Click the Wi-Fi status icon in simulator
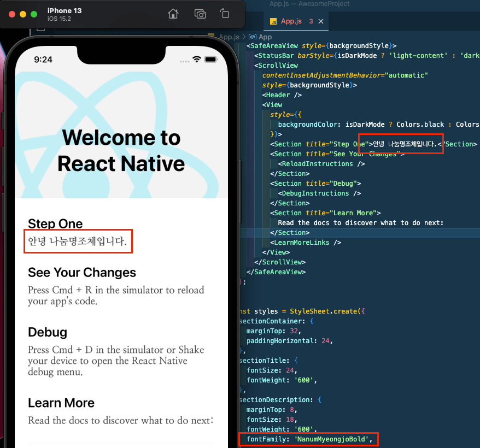The image size is (480, 448). (x=196, y=59)
